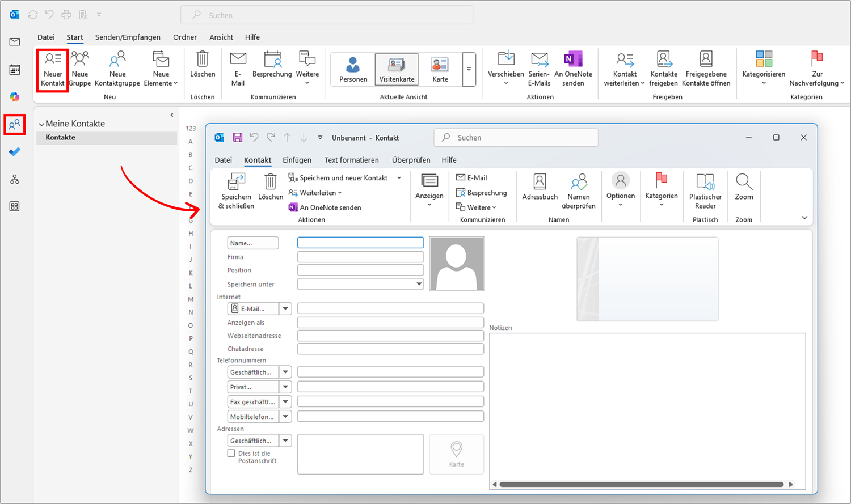Viewport: 851px width, 504px height.
Task: Click the 'Name...' button
Action: pyautogui.click(x=252, y=243)
